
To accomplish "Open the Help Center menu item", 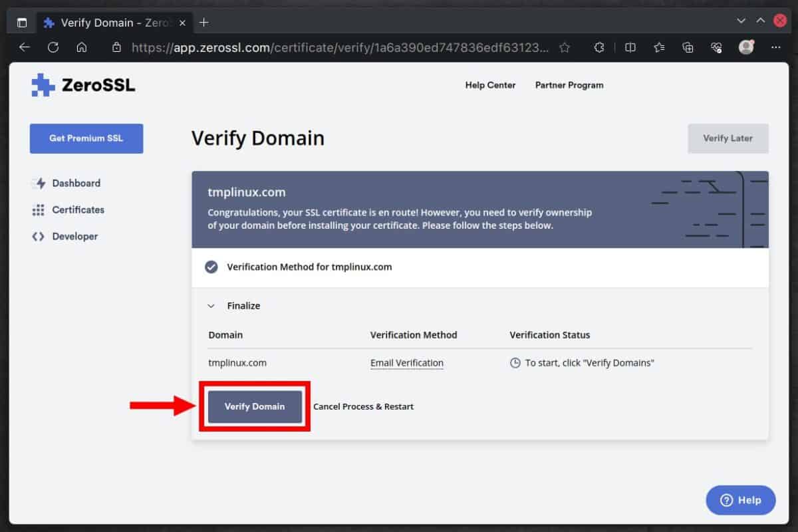I will [490, 85].
